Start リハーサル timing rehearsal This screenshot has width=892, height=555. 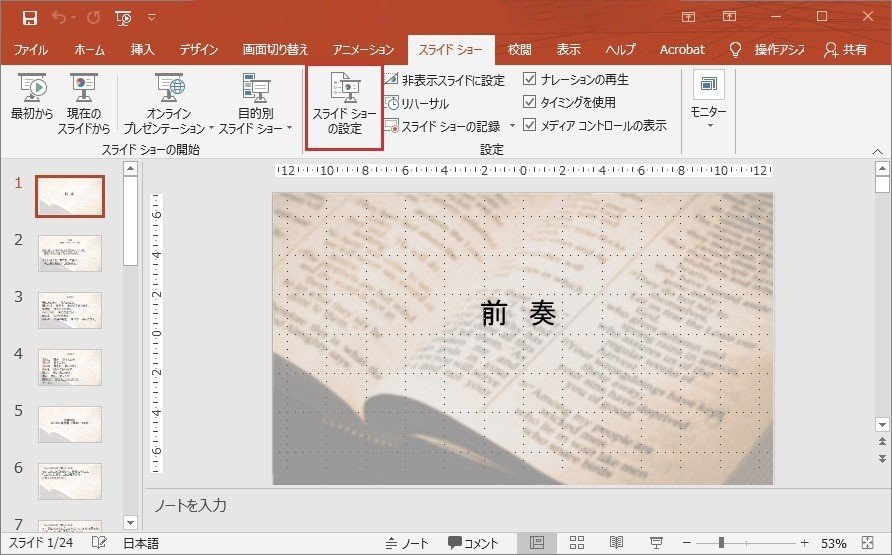[417, 103]
